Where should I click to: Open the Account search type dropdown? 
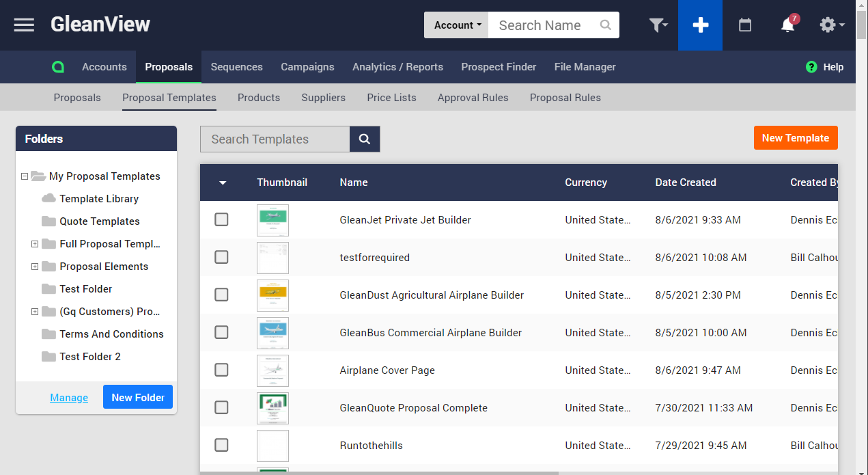point(457,25)
